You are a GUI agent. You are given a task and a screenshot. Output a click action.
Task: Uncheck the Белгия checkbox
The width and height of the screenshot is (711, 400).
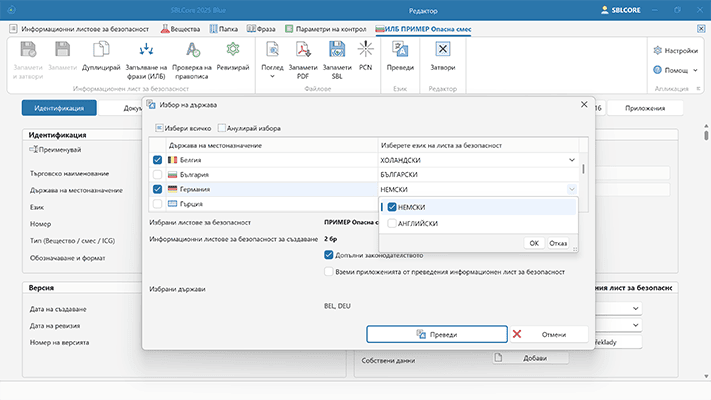point(157,160)
